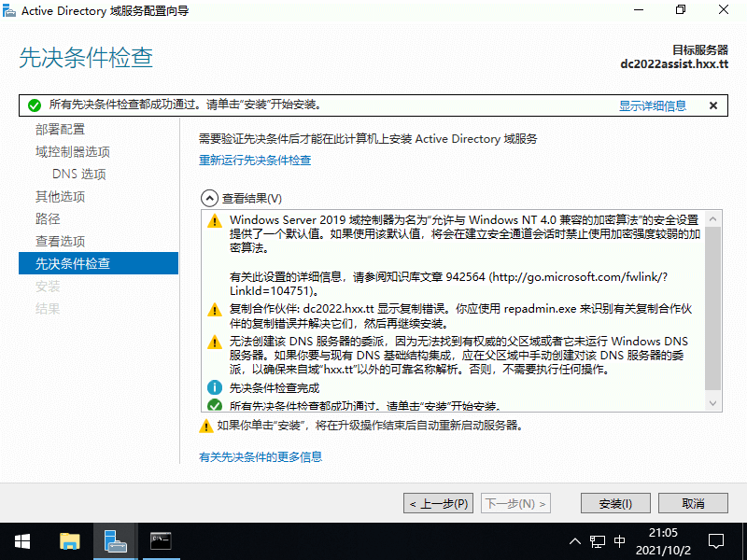The image size is (747, 560).
Task: Open Command Prompt taskbar icon
Action: (161, 541)
